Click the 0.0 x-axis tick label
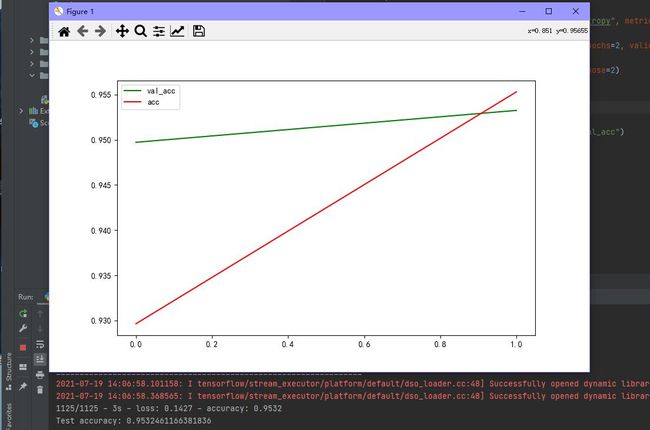Image resolution: width=650 pixels, height=430 pixels. [x=136, y=344]
